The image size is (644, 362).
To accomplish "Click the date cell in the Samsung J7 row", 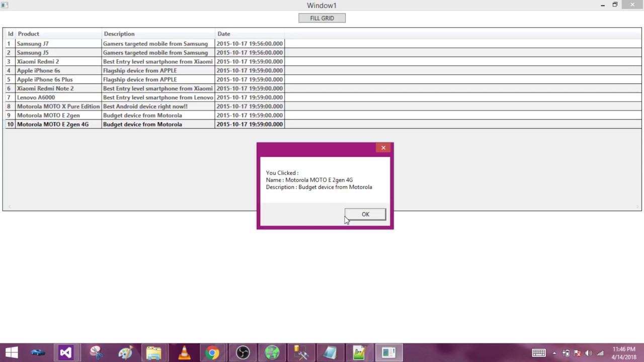I will point(250,44).
